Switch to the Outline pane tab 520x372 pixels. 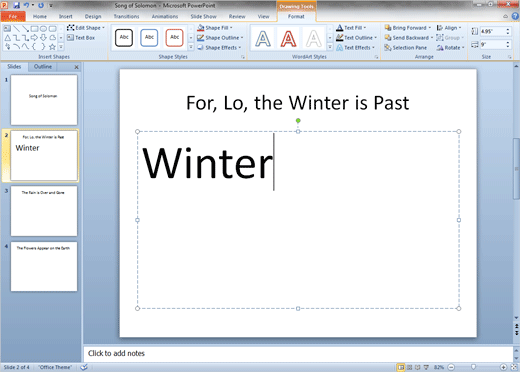pyautogui.click(x=43, y=67)
